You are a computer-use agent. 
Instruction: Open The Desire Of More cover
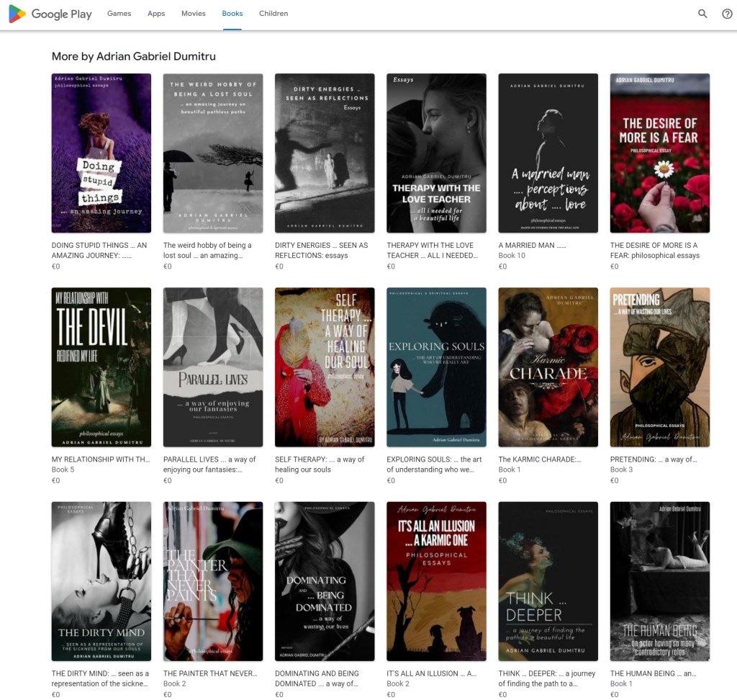click(x=659, y=153)
